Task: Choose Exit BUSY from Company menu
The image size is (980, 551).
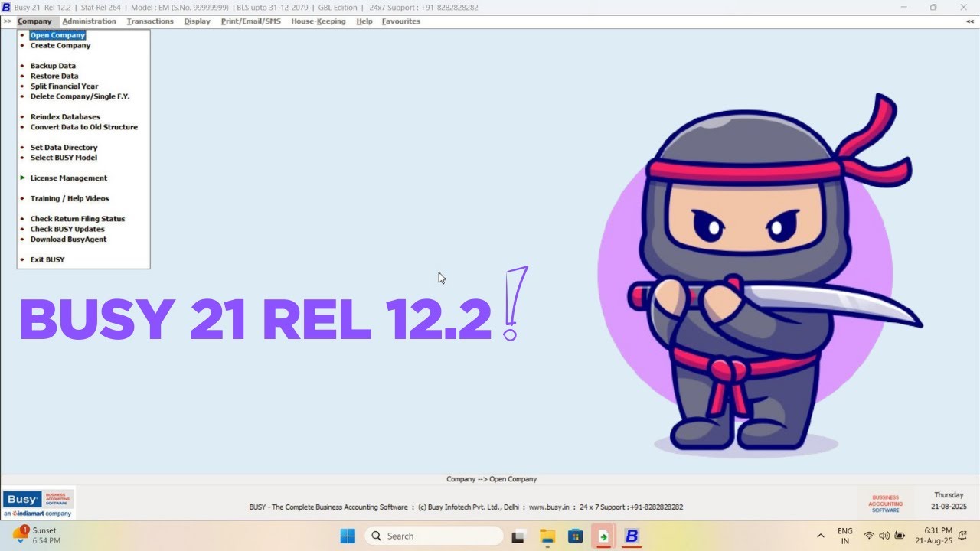Action: click(47, 259)
